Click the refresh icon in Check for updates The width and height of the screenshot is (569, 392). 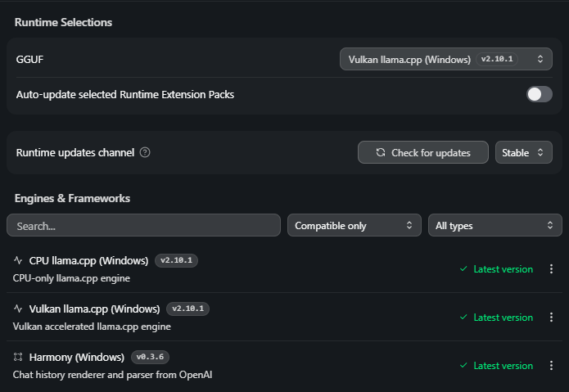point(381,152)
